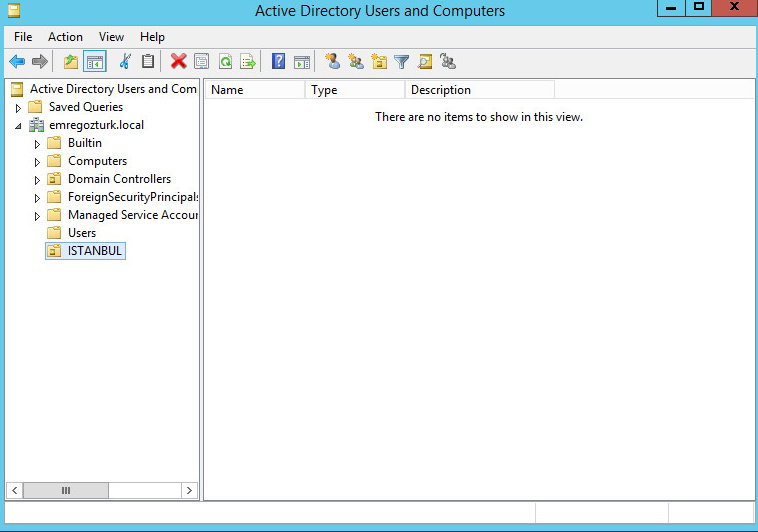This screenshot has width=758, height=532.
Task: Open the Action menu
Action: (65, 37)
